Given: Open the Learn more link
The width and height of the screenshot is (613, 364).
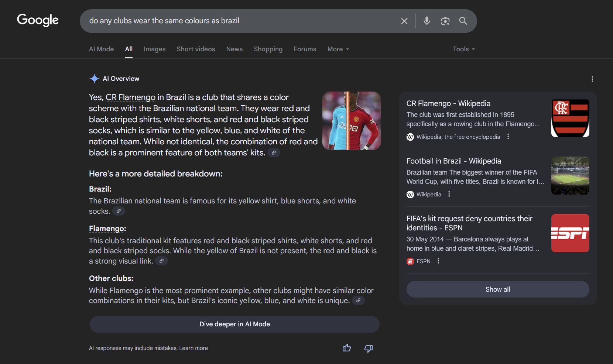Looking at the screenshot, I should (x=194, y=348).
